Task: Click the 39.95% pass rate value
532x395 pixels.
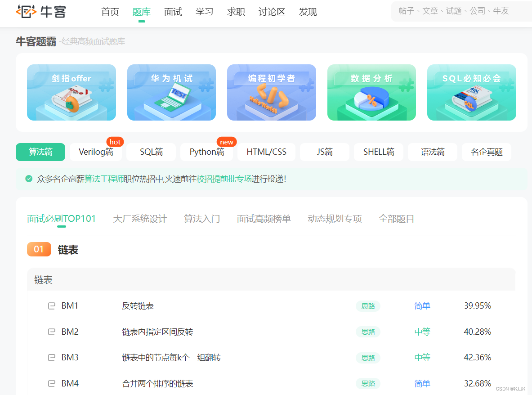Action: tap(478, 306)
